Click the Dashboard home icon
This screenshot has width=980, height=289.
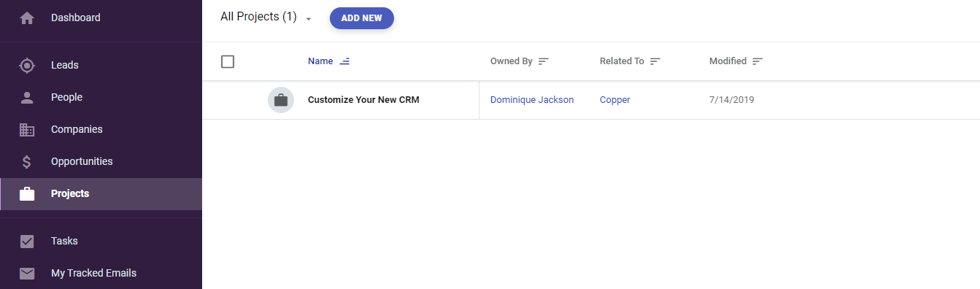pos(27,18)
